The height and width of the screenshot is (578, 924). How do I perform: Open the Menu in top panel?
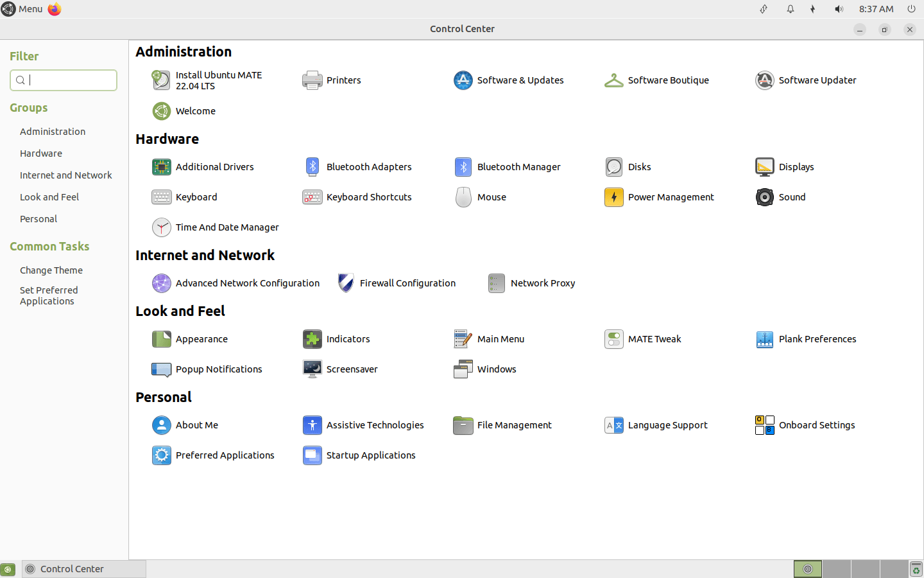coord(22,9)
